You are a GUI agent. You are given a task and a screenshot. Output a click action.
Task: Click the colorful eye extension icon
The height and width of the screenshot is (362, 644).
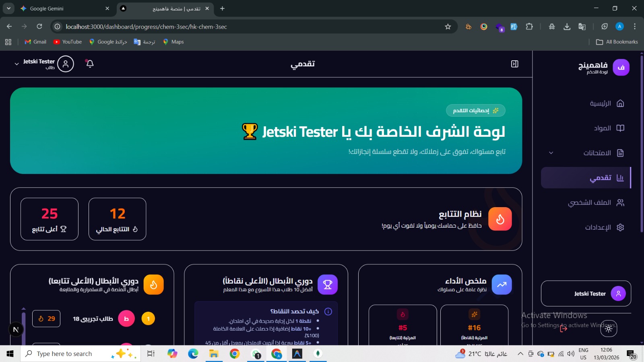(484, 27)
